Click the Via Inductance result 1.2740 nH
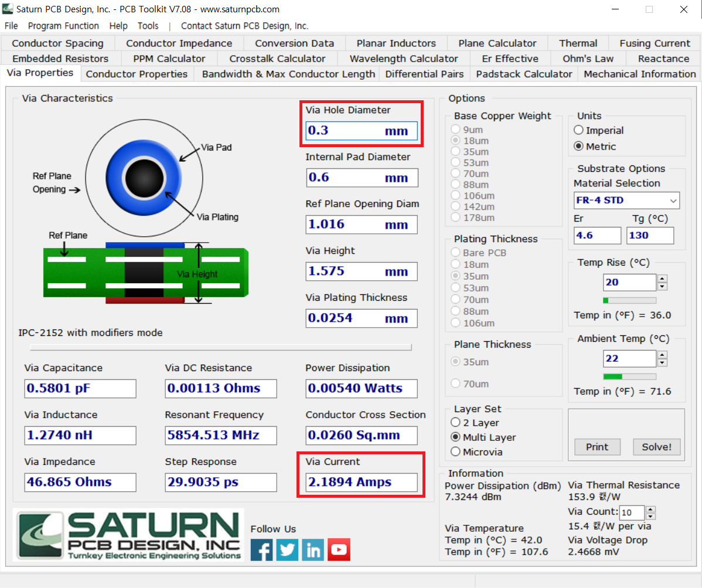 point(80,436)
